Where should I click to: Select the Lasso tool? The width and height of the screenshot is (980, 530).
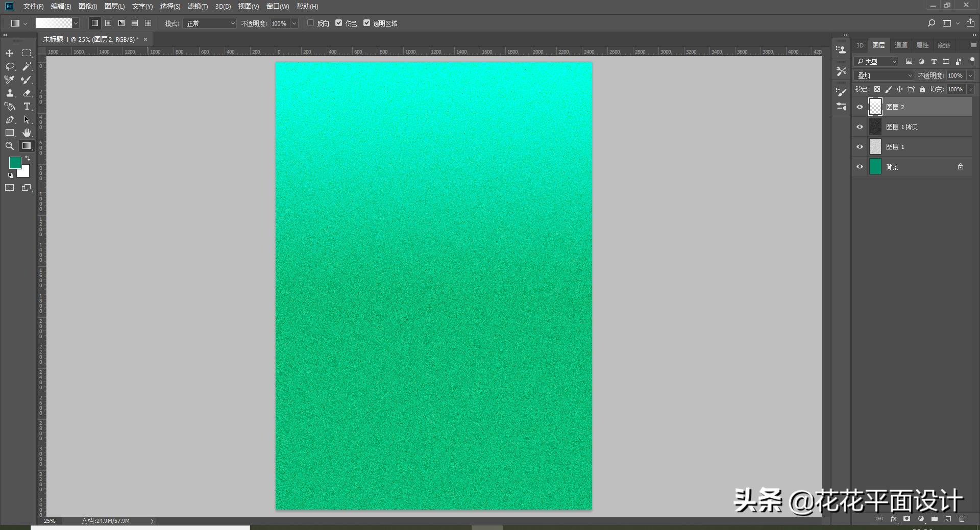click(10, 67)
